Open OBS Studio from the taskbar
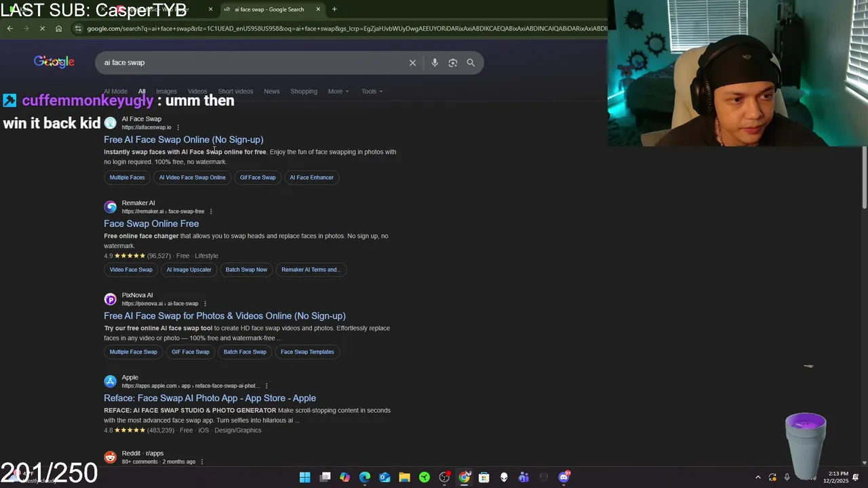Viewport: 868px width, 488px height. tap(444, 477)
